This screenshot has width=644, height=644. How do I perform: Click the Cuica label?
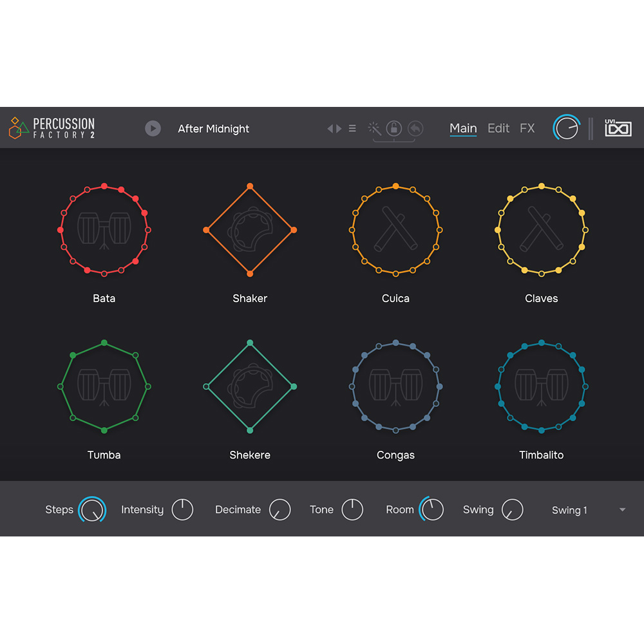click(x=395, y=298)
